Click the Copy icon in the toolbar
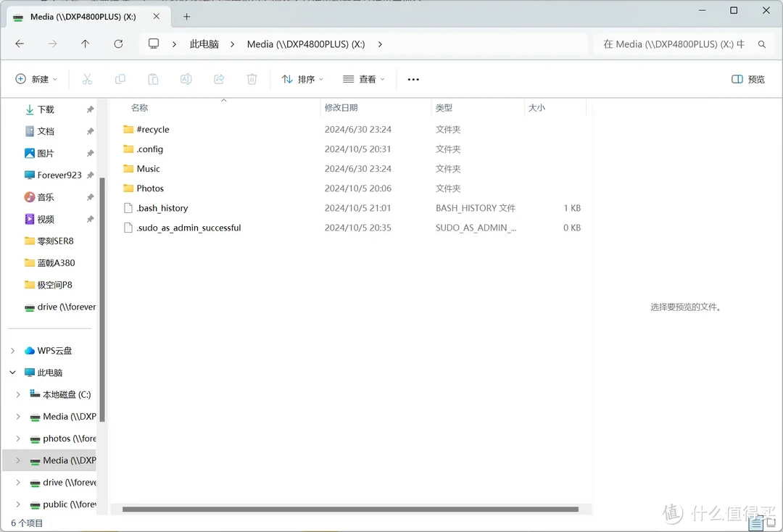This screenshot has width=783, height=532. (x=120, y=79)
